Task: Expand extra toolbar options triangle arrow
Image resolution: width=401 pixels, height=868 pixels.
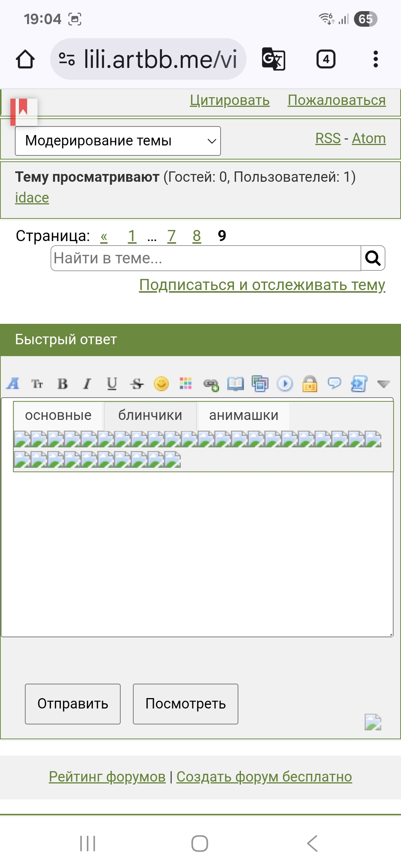Action: pyautogui.click(x=383, y=384)
